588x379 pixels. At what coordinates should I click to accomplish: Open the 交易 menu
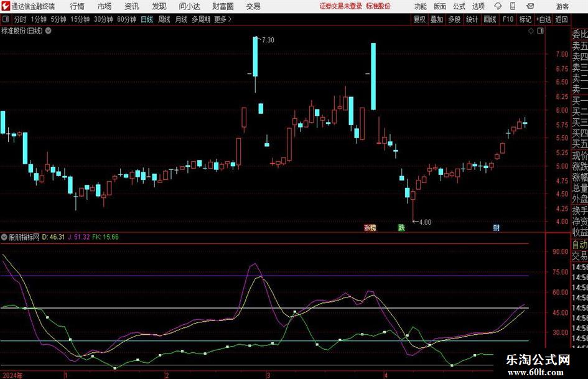pyautogui.click(x=253, y=6)
